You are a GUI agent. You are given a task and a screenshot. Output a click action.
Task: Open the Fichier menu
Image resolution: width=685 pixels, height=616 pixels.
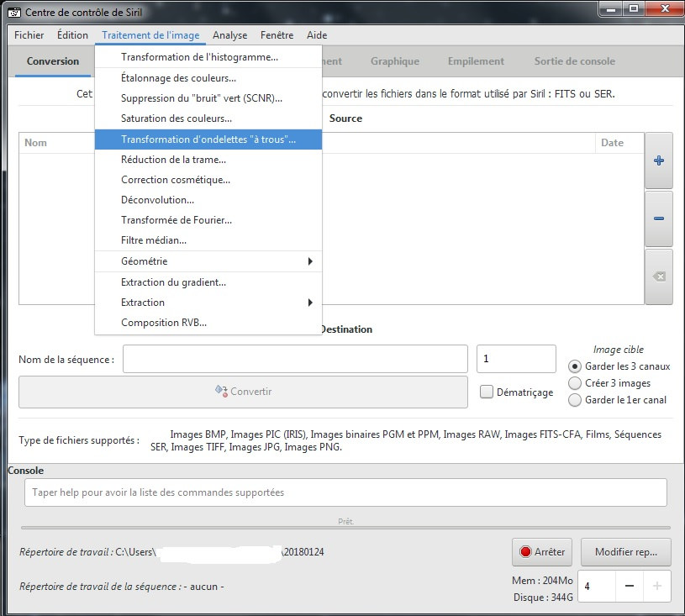pyautogui.click(x=29, y=35)
